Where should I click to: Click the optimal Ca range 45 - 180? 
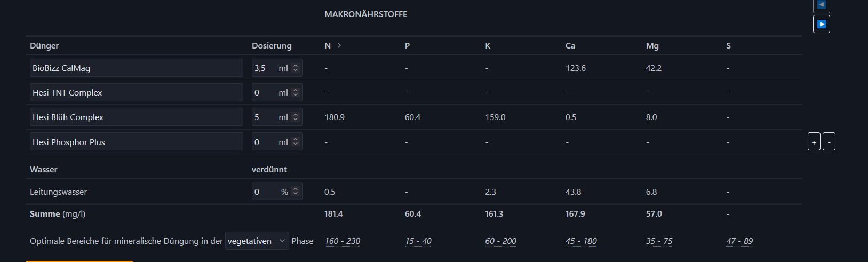pos(581,241)
